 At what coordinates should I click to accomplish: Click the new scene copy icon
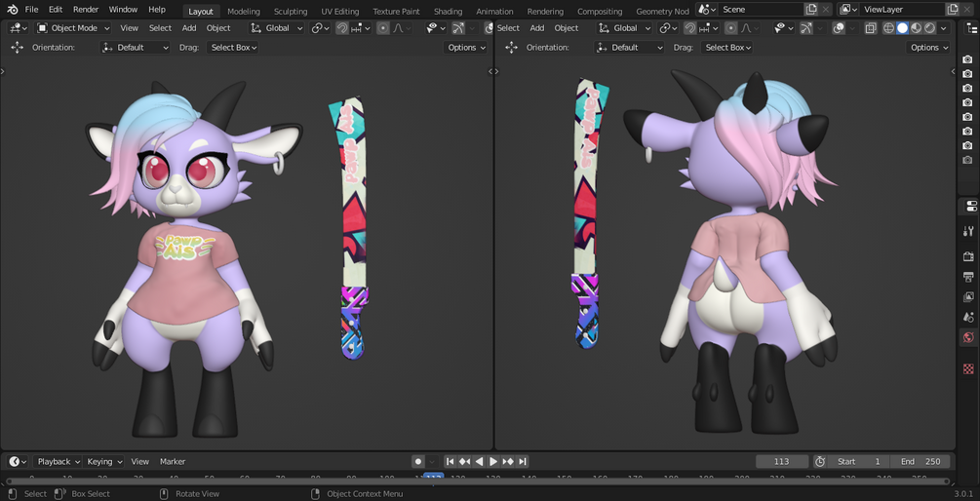coord(811,10)
